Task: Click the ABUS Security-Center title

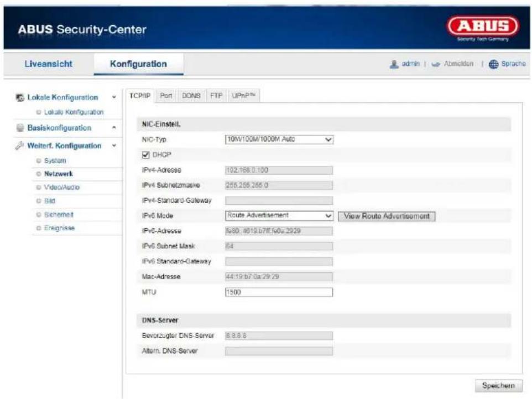Action: tap(82, 29)
